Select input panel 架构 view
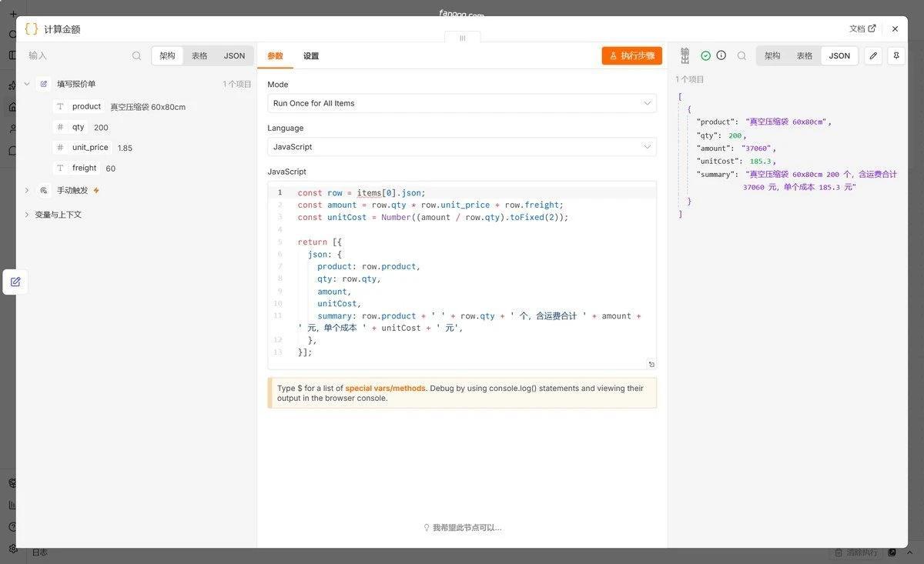 click(168, 55)
